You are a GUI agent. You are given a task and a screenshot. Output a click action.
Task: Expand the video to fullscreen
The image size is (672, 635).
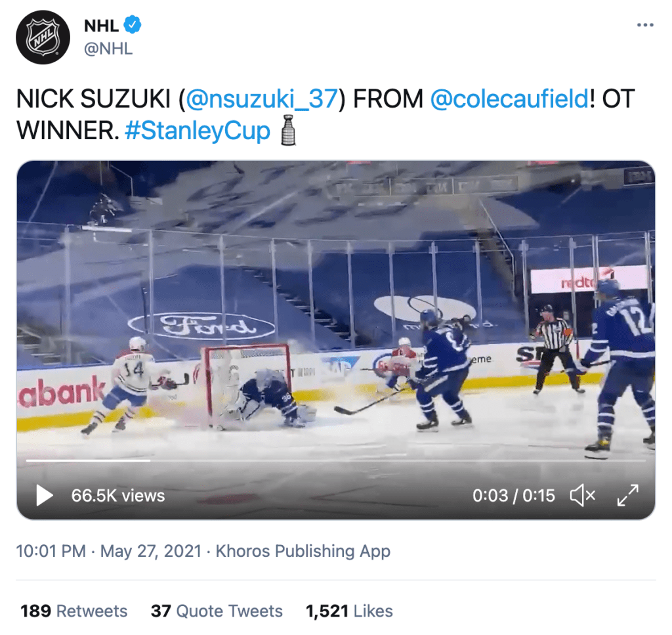tap(628, 495)
